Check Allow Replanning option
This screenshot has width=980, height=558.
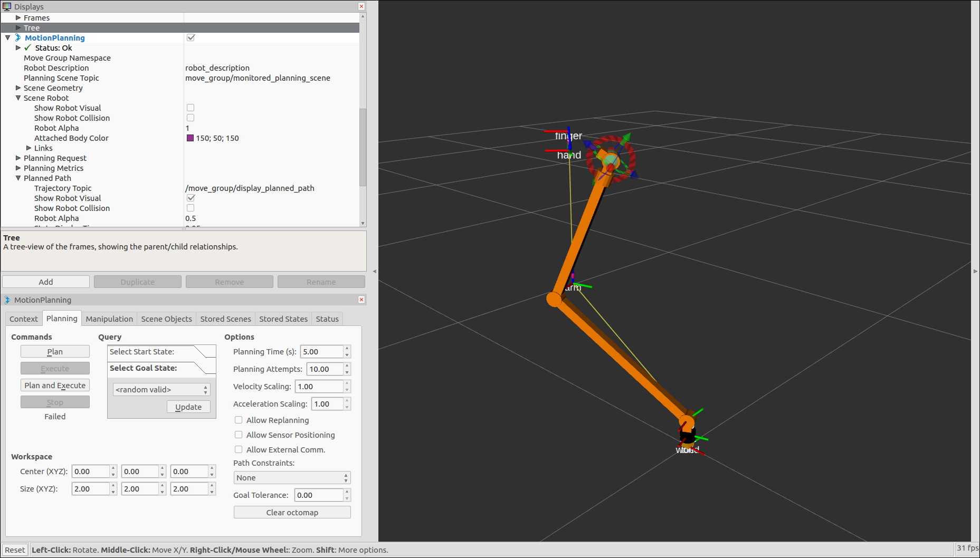239,420
